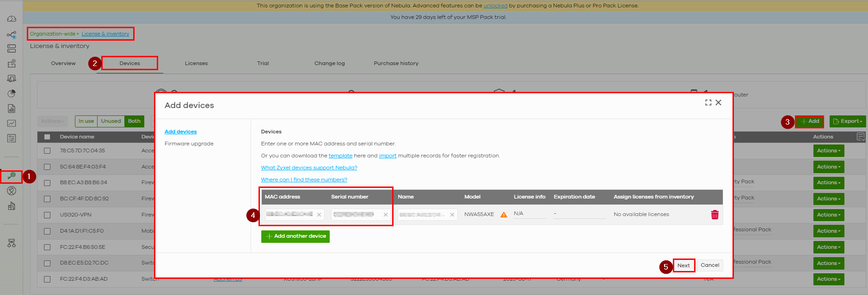Screen dimensions: 868x295
Task: Open the Change log tab
Action: (329, 64)
